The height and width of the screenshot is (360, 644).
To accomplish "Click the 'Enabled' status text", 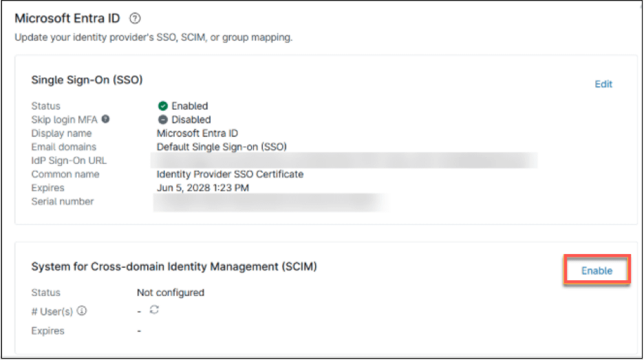I will tap(190, 106).
